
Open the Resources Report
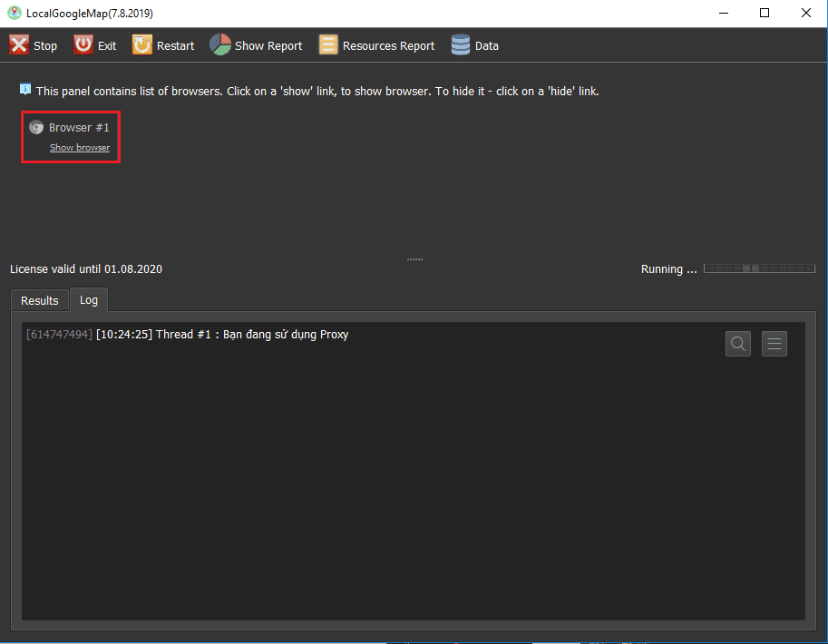click(327, 45)
